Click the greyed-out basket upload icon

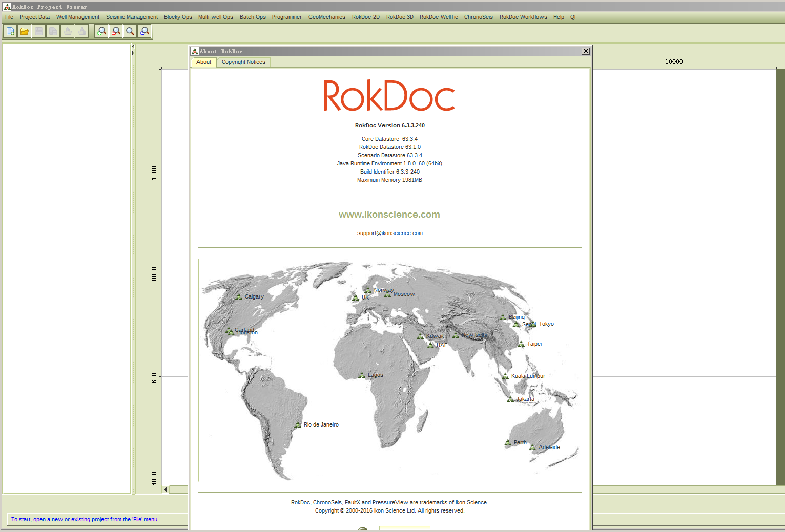click(67, 31)
